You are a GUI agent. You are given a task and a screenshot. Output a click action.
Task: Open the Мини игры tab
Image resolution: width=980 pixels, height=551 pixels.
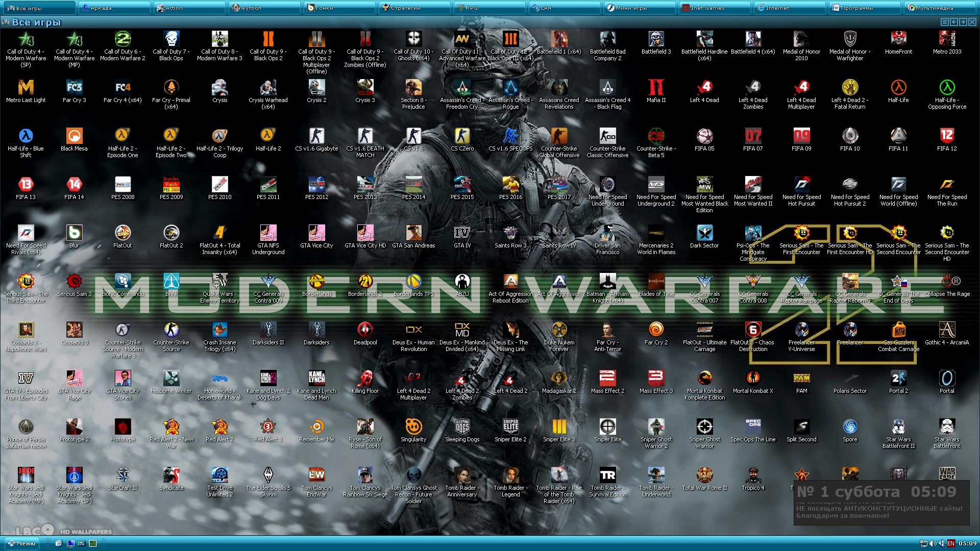tap(640, 8)
